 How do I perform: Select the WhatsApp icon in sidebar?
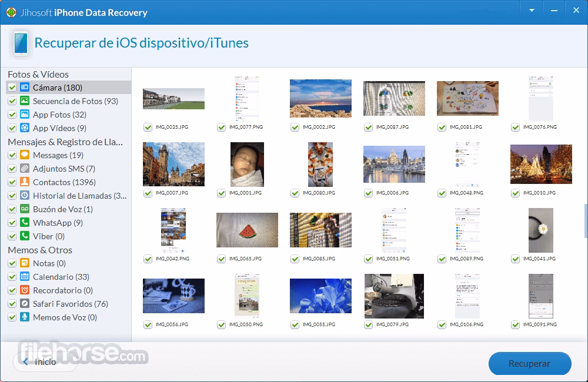click(x=25, y=223)
